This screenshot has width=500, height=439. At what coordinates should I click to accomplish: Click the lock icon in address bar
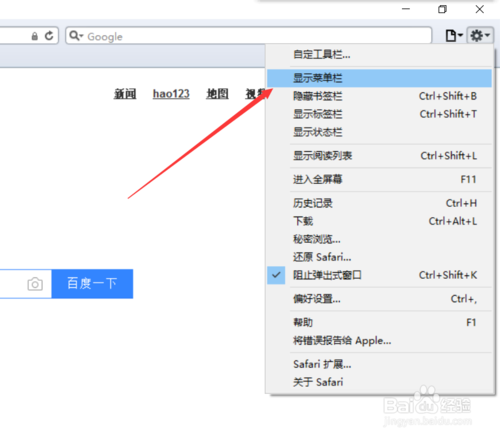(x=35, y=36)
